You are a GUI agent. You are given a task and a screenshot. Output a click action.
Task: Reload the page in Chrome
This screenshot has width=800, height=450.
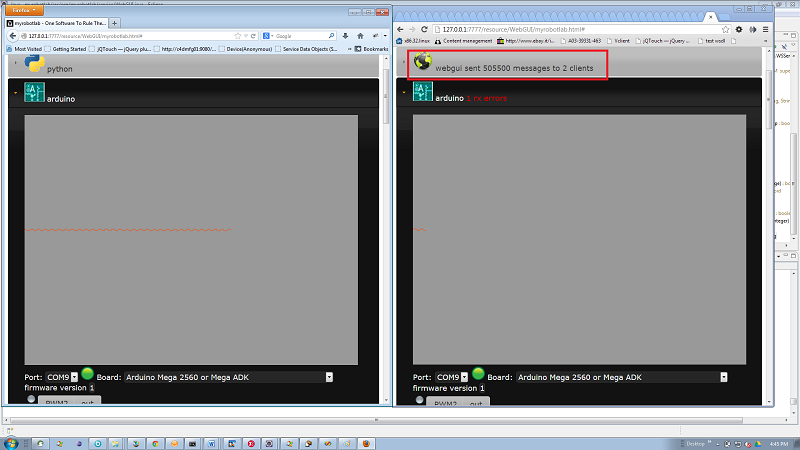click(424, 30)
